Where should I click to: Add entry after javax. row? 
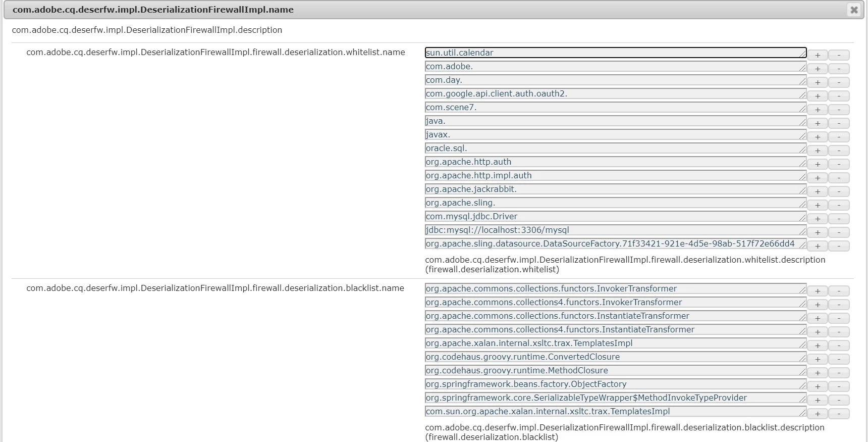pos(818,137)
